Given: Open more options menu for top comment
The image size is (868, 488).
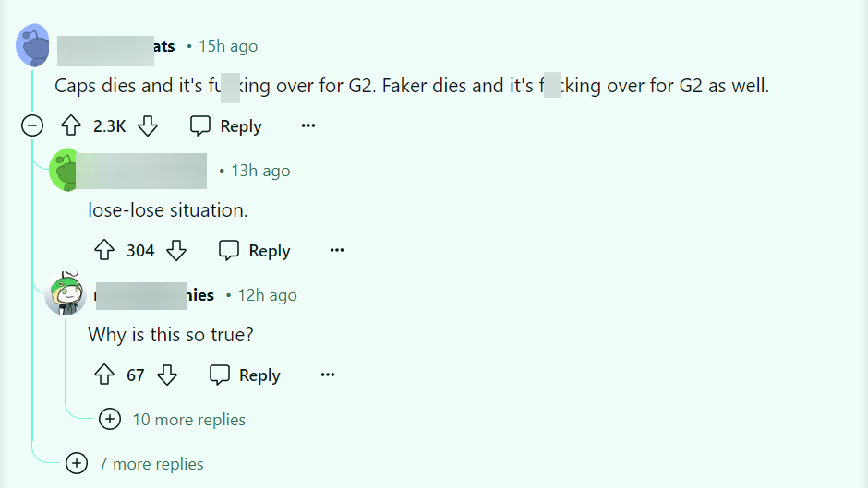Looking at the screenshot, I should click(x=308, y=126).
